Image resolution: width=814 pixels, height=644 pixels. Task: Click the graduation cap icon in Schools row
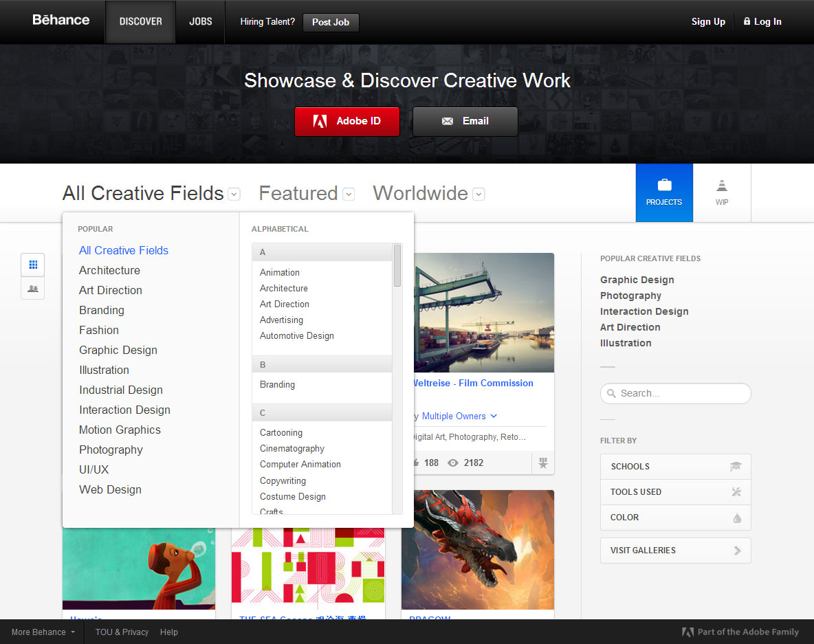point(736,466)
